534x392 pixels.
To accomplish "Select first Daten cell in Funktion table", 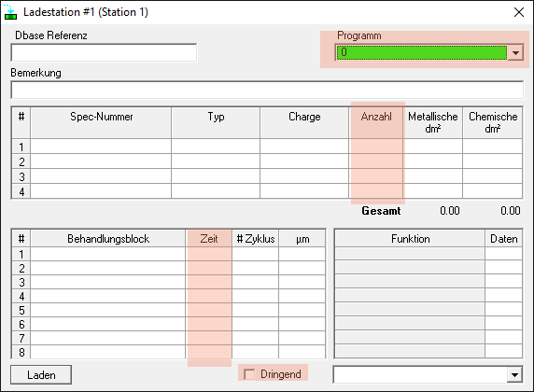I will tap(504, 254).
